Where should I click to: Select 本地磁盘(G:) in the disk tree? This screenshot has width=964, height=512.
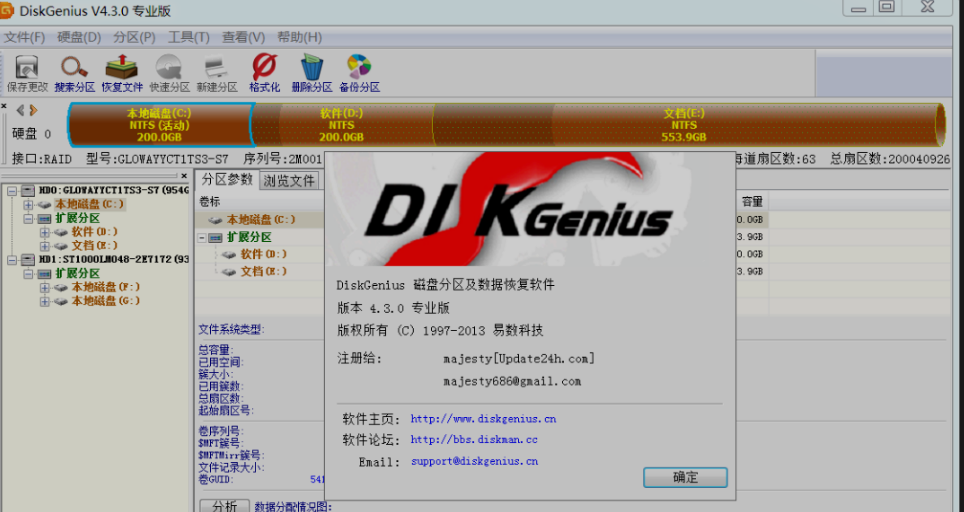pos(106,301)
